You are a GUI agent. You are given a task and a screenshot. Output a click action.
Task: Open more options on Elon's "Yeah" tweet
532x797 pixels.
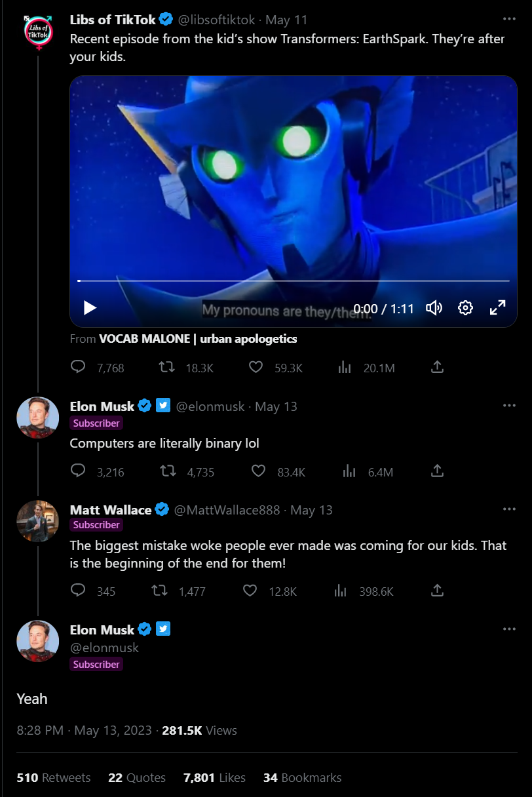(509, 629)
